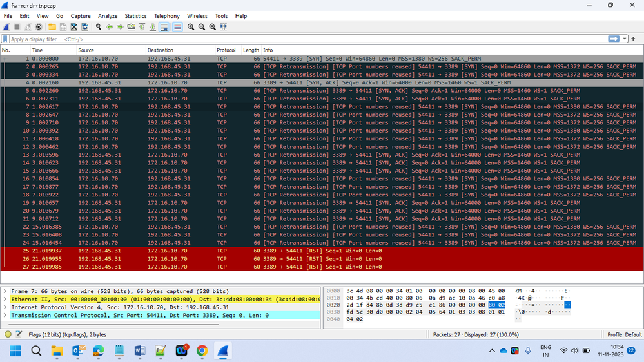Image resolution: width=644 pixels, height=362 pixels.
Task: Open the Go menu
Action: [59, 16]
